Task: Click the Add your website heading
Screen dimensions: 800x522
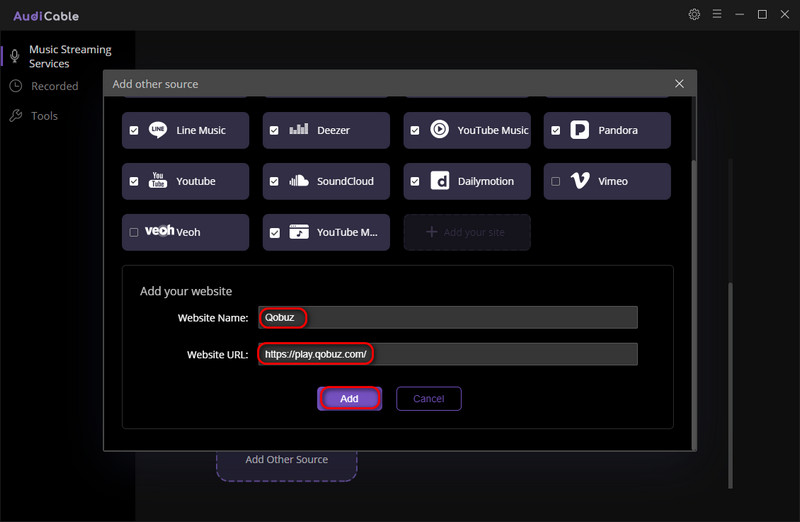Action: tap(186, 291)
